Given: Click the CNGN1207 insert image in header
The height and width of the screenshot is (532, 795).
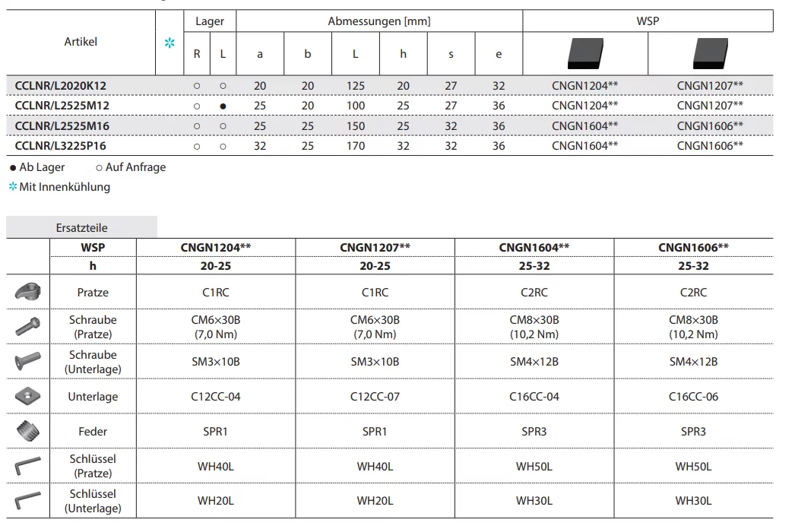Looking at the screenshot, I should coord(710,53).
